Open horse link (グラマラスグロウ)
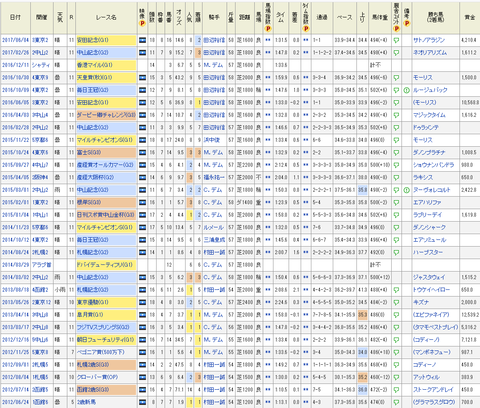Viewport: 480px width, 408px height. pos(434,402)
